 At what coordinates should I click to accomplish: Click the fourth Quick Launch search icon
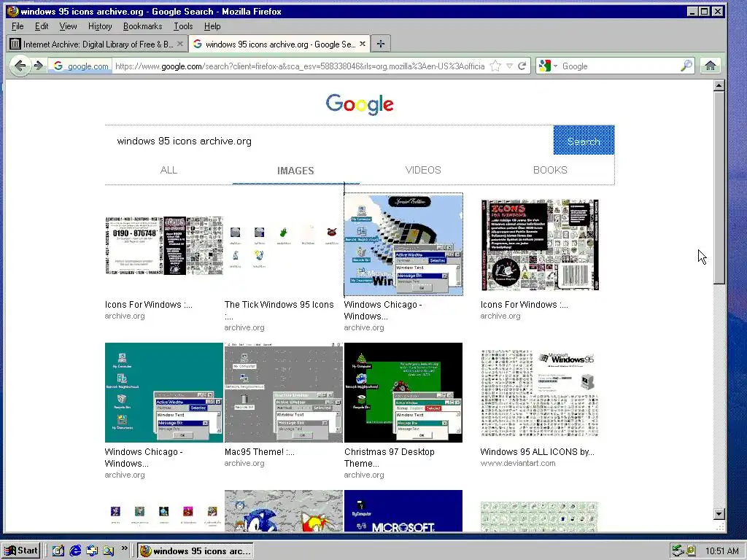(x=109, y=551)
